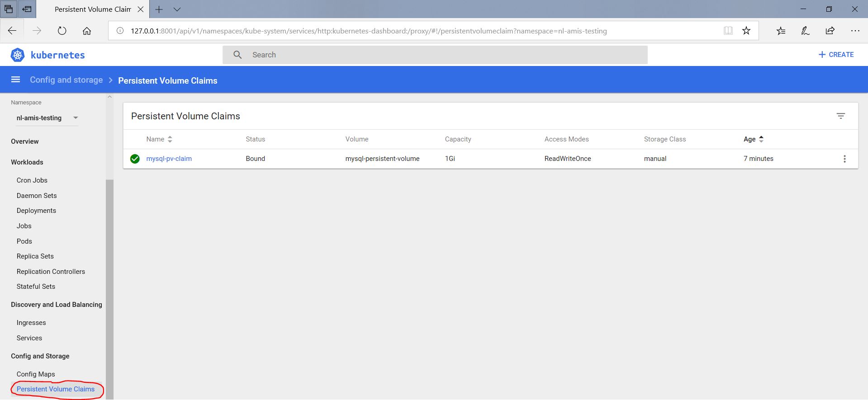The height and width of the screenshot is (400, 868).
Task: Open actions menu for mysql-pv-claim row
Action: [844, 159]
